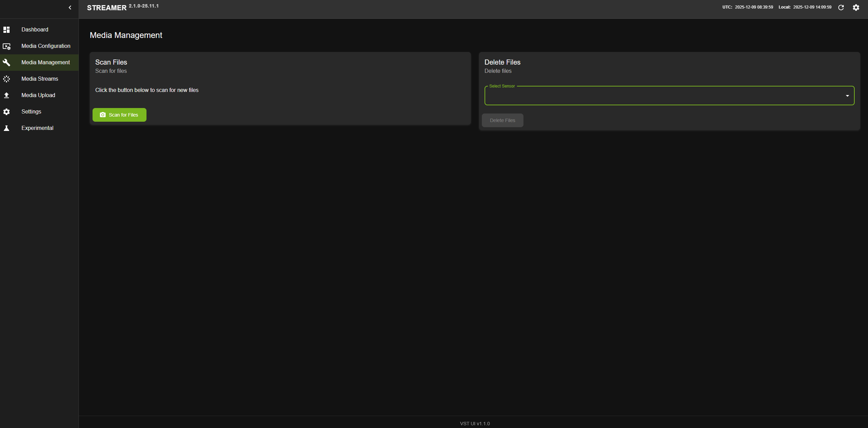Click the Media Management wrench icon
The width and height of the screenshot is (868, 428).
tap(6, 63)
